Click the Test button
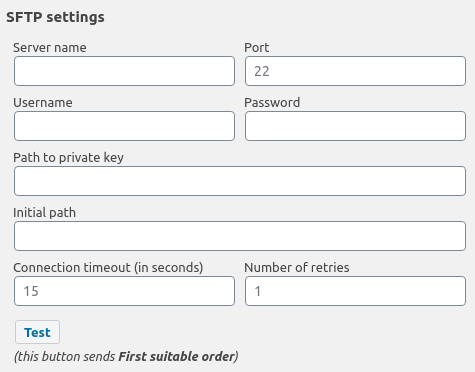Viewport: 475px width, 372px height. click(37, 332)
